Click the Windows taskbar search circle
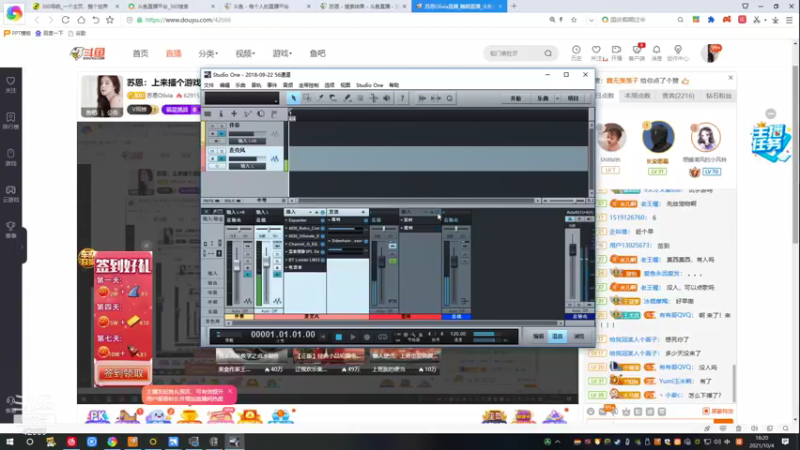Image resolution: width=800 pixels, height=450 pixels. click(30, 441)
